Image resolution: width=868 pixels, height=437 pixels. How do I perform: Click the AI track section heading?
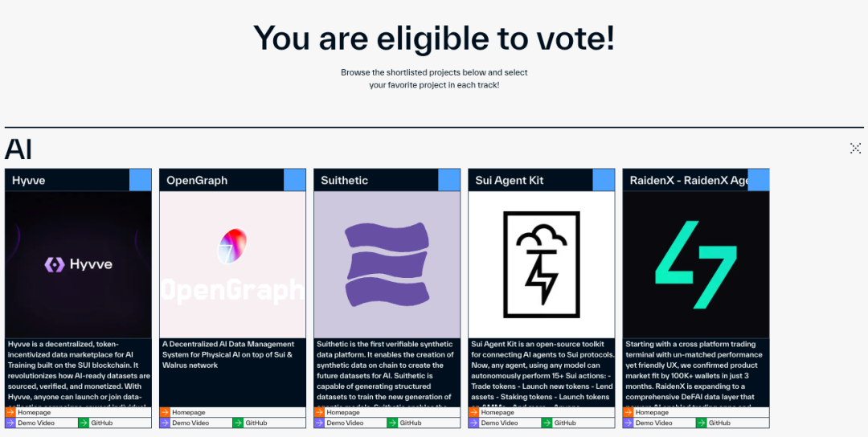[x=18, y=149]
